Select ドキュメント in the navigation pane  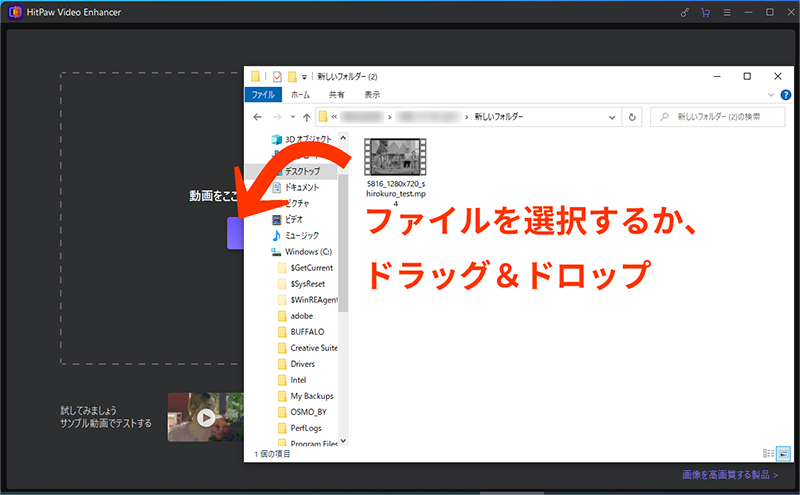(x=302, y=187)
